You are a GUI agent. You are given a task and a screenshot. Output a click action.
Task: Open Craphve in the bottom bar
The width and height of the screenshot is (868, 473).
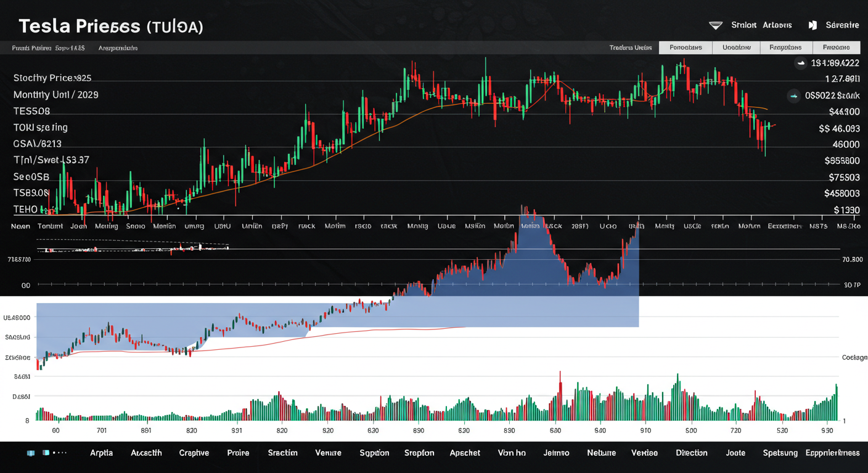pyautogui.click(x=194, y=453)
